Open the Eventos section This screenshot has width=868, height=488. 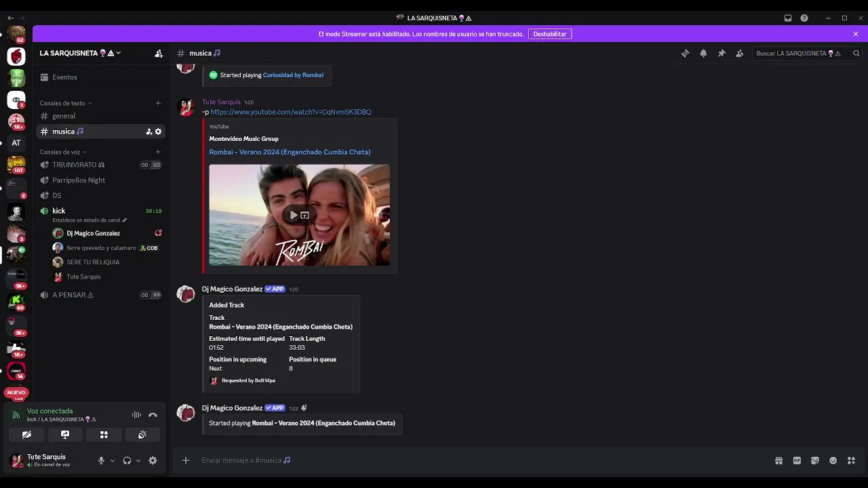101,77
